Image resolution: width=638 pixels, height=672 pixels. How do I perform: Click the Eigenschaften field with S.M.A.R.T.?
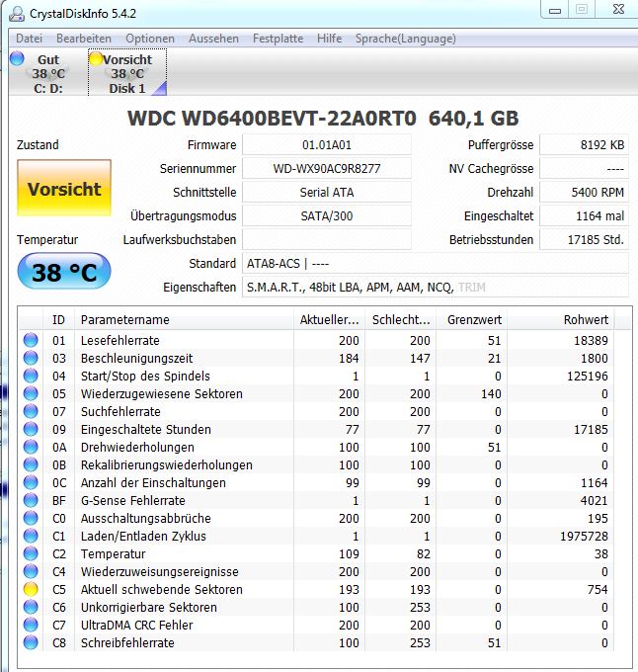click(436, 287)
